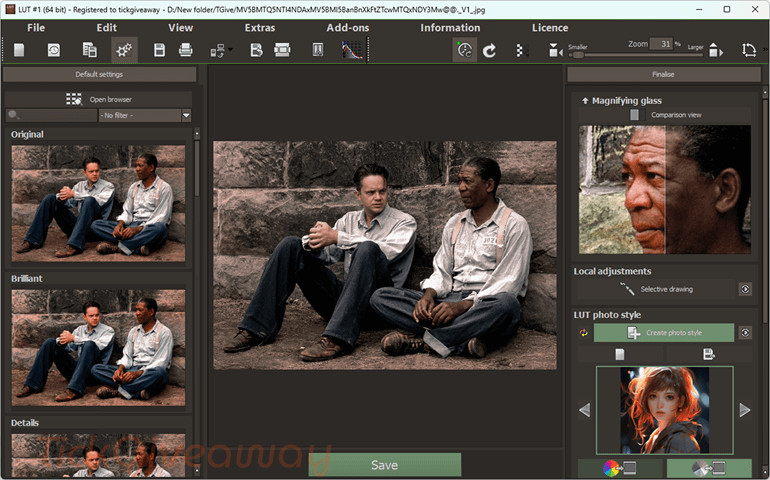Open the settings gears toolbar icon

click(x=124, y=50)
